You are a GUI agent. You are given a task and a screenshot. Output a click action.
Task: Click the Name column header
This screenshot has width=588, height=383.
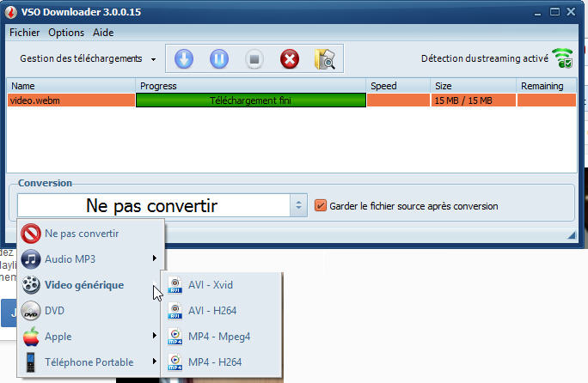click(71, 86)
